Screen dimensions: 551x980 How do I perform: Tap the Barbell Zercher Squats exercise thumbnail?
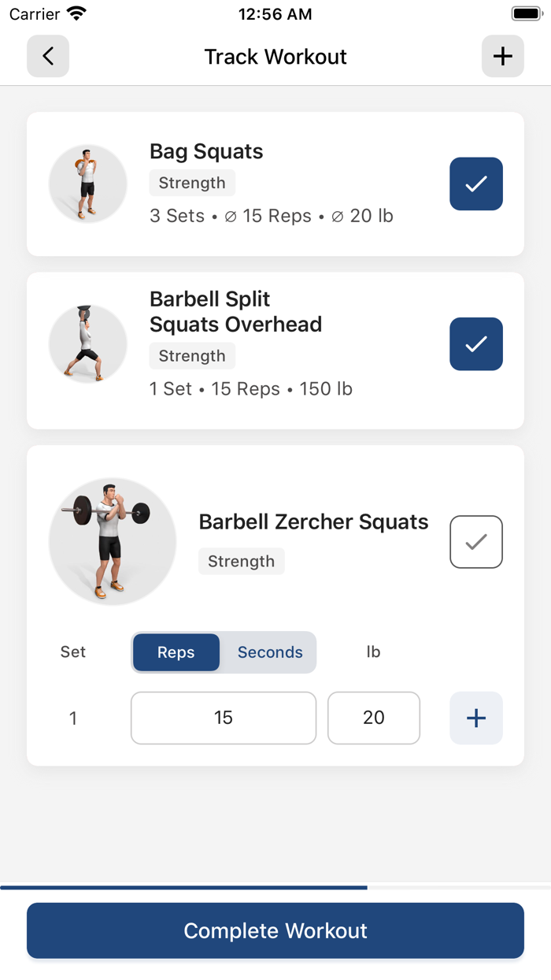(113, 542)
